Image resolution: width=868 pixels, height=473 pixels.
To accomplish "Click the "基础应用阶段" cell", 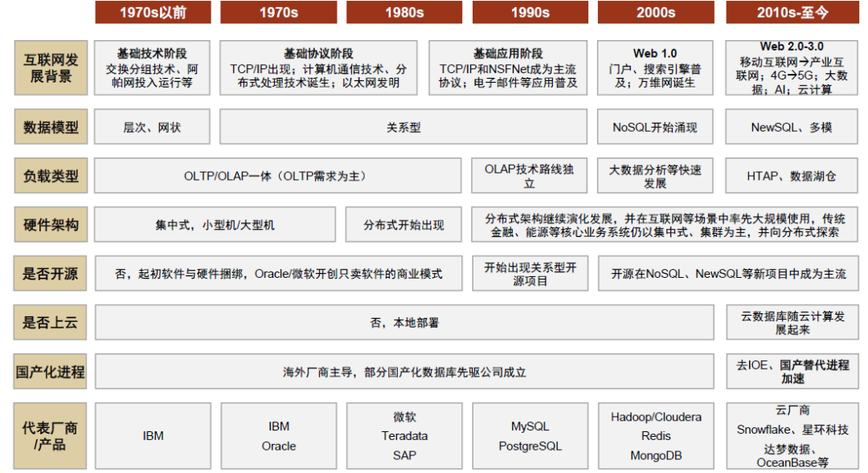I will coord(508,67).
